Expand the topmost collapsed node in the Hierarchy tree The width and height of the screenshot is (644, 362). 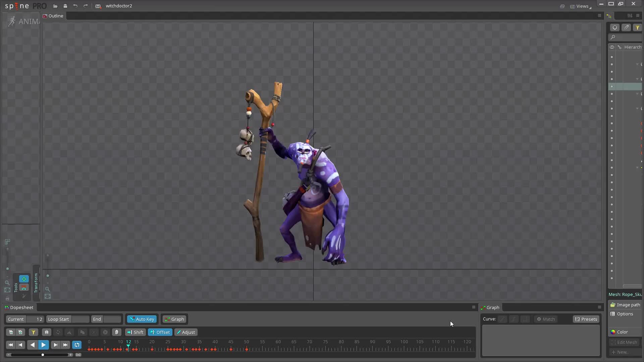pos(637,64)
